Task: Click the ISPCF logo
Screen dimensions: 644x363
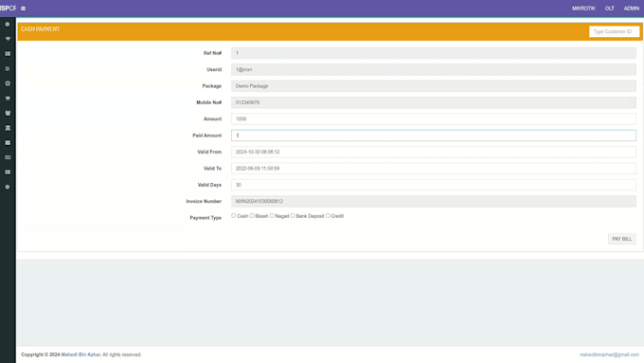Action: pyautogui.click(x=9, y=9)
